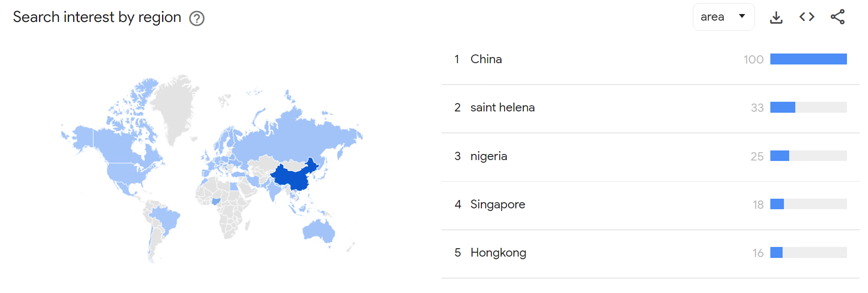The width and height of the screenshot is (868, 293).
Task: Click the Singapore region row
Action: pyautogui.click(x=498, y=204)
